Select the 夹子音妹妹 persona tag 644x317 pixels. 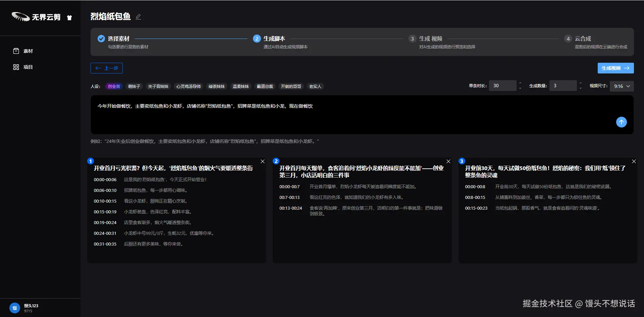coord(158,87)
